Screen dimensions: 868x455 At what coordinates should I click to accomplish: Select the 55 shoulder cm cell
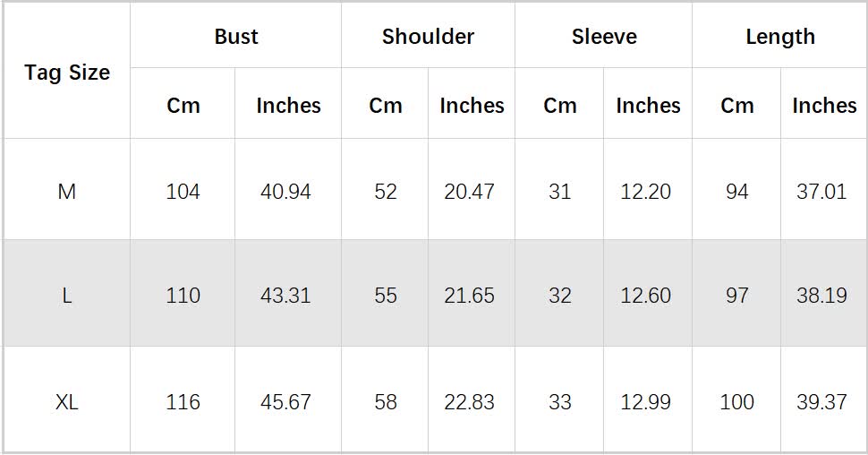pos(386,295)
